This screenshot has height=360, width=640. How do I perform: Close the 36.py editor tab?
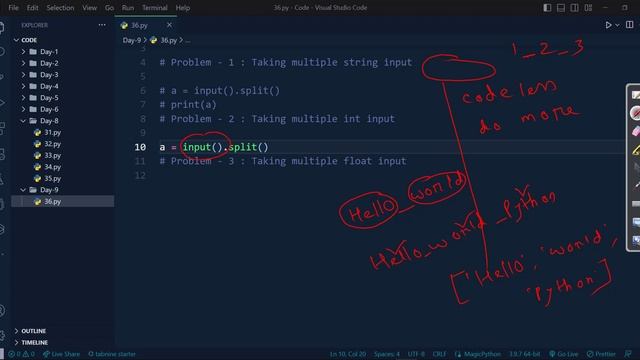(x=169, y=25)
